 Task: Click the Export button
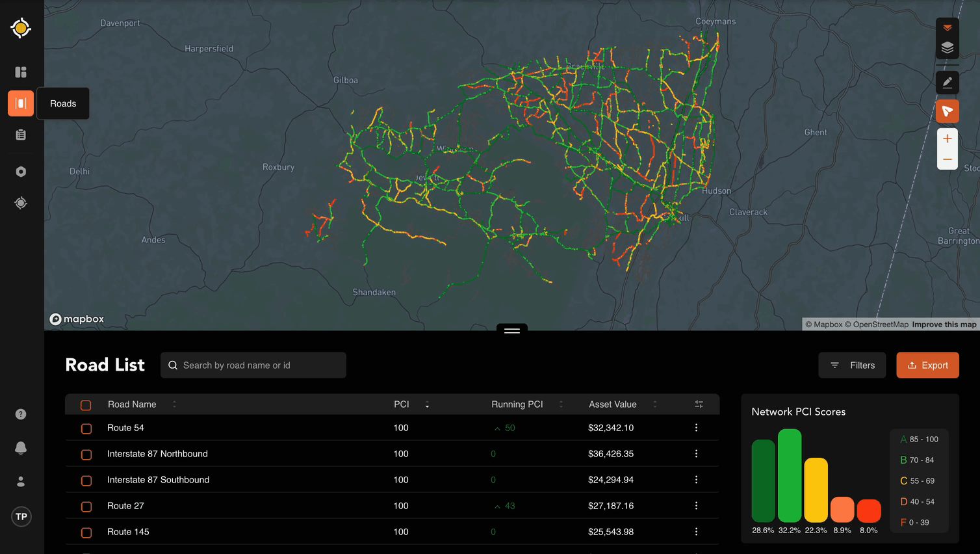click(x=927, y=365)
